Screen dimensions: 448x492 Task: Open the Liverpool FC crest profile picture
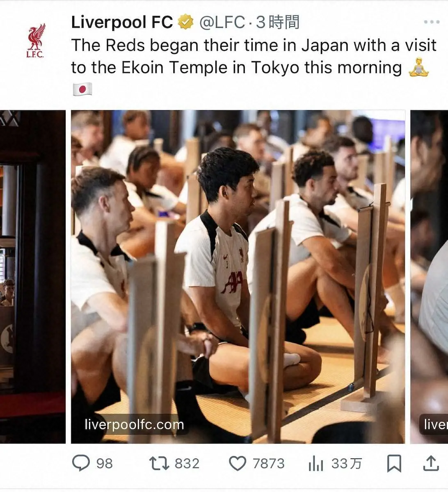36,41
